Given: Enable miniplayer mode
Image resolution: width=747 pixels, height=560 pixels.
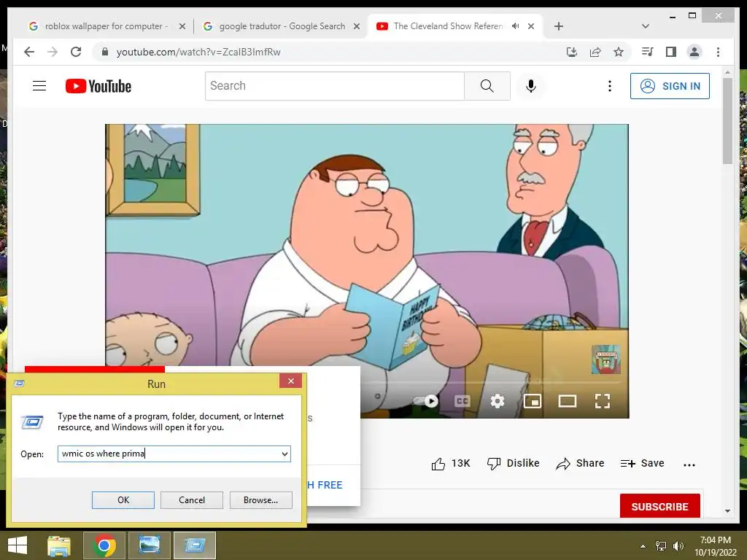Looking at the screenshot, I should click(532, 401).
